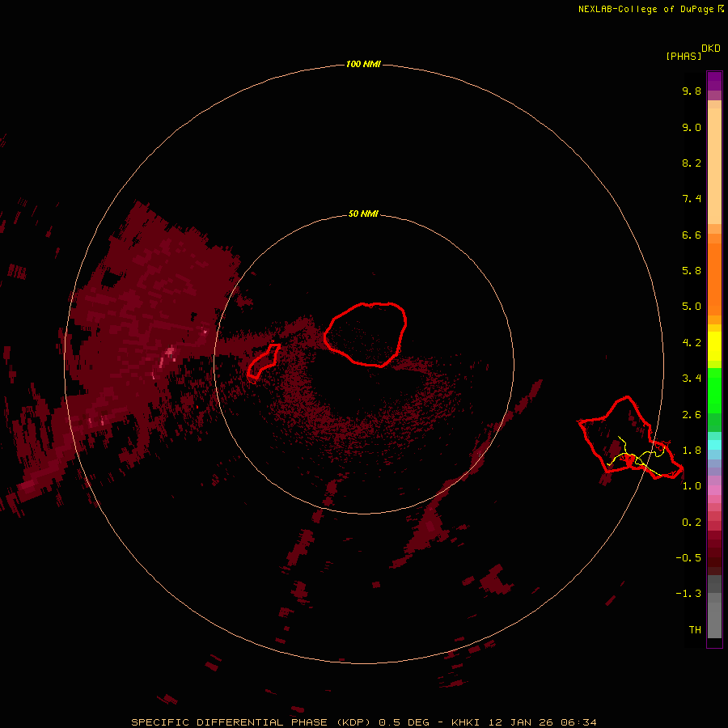Click the DKD label above the color scale
Viewport: 728px width, 728px height.
pyautogui.click(x=711, y=49)
